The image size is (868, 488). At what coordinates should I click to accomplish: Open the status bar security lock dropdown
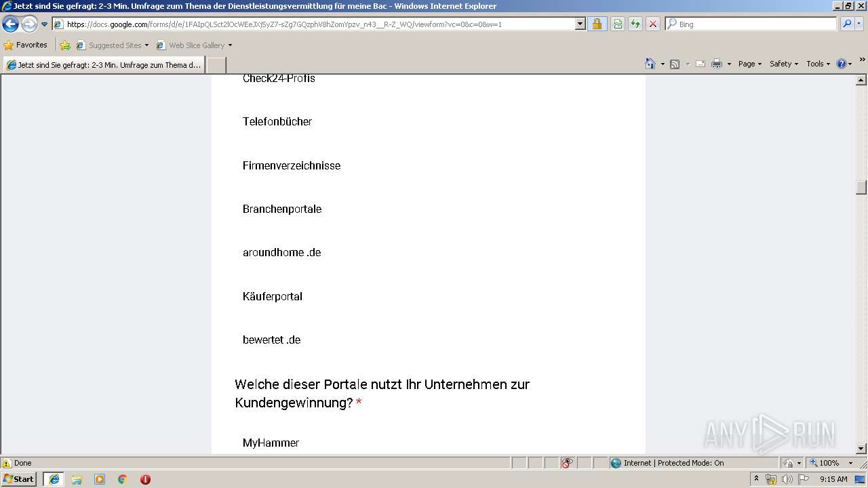click(x=792, y=463)
